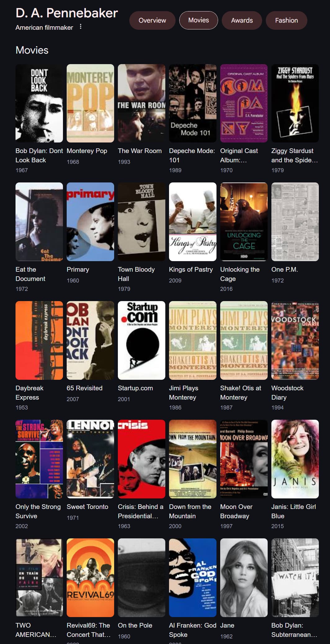Click the year 2009 under Kings of Pastry
The height and width of the screenshot is (644, 330).
[x=175, y=281]
